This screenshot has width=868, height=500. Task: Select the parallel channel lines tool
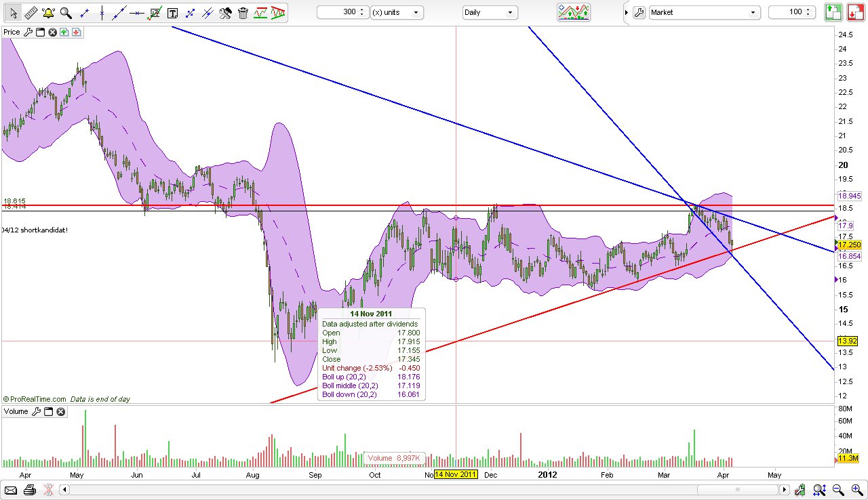tap(208, 12)
